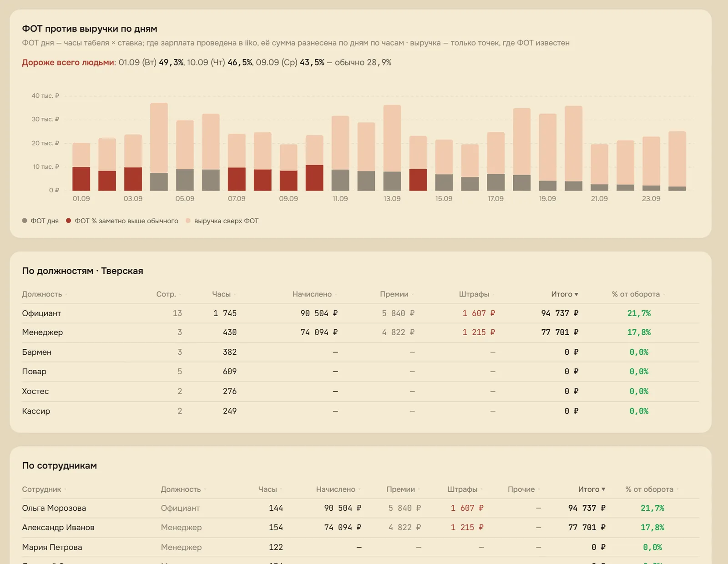Open the Кассир position row

tap(360, 411)
